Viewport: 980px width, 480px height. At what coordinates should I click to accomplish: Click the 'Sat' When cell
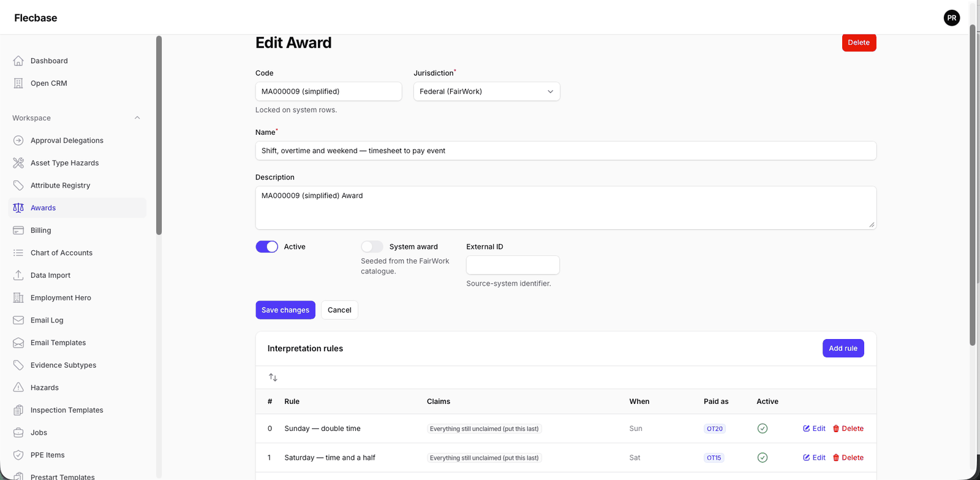(x=635, y=457)
